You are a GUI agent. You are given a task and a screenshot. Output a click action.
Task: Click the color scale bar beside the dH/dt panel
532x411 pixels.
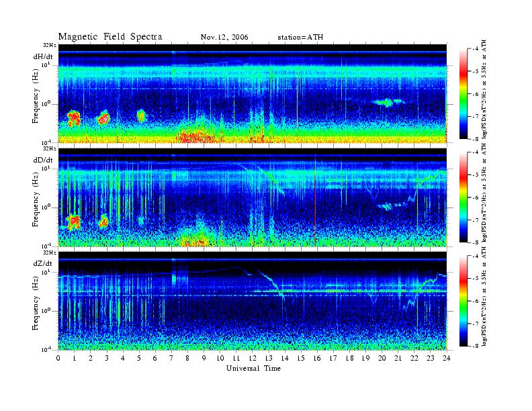coord(463,94)
